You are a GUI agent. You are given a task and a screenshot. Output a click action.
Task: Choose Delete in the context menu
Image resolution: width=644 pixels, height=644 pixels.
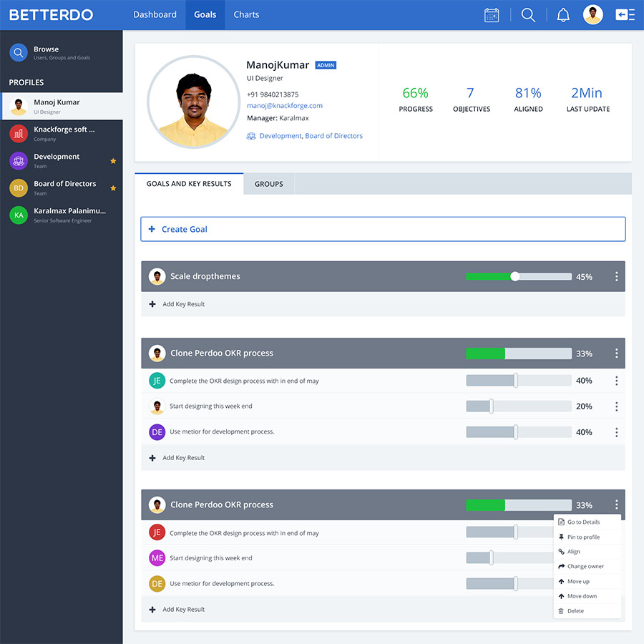575,611
